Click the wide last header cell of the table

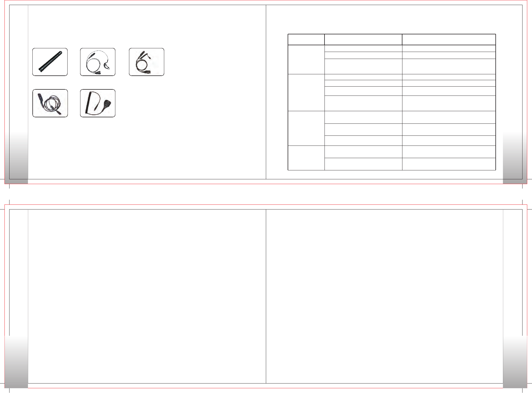[x=449, y=39]
